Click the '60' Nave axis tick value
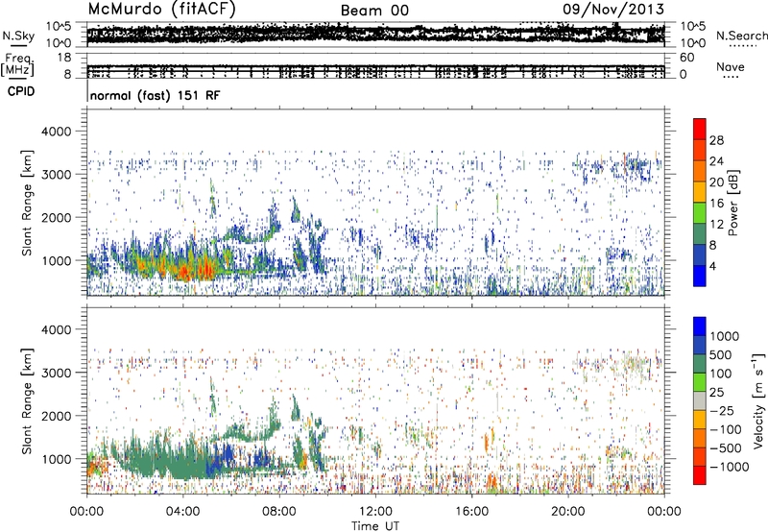Screen dimensions: 768x532 [x=687, y=58]
